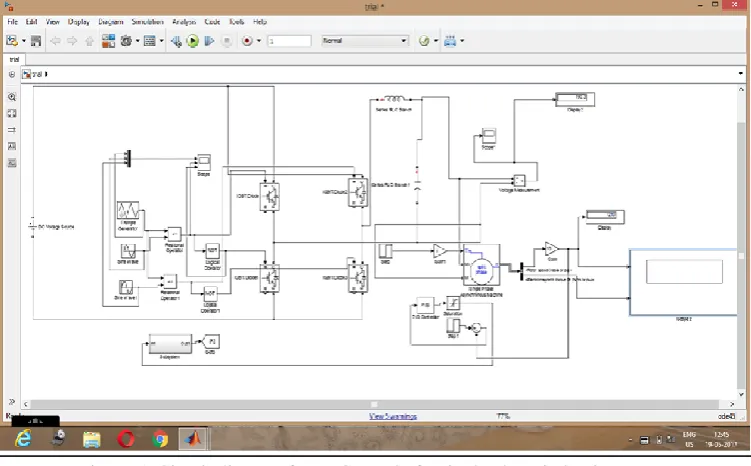Select the Triangle Generator block
The width and height of the screenshot is (751, 466).
128,210
